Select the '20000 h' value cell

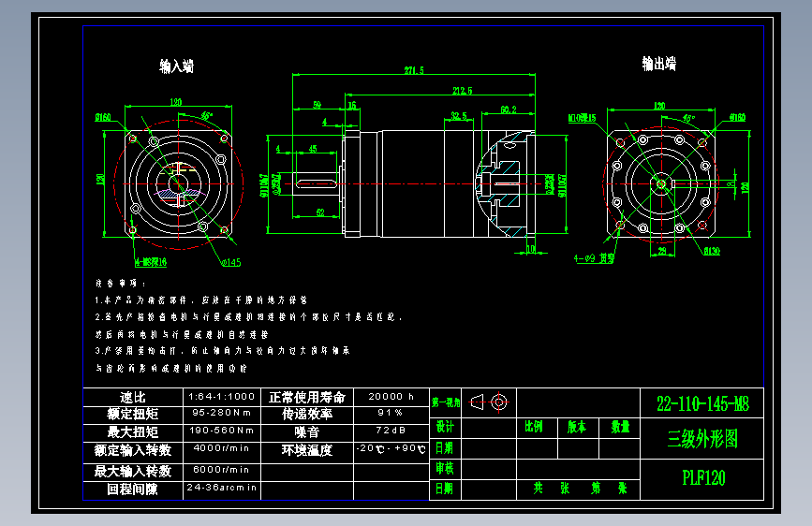[x=391, y=396]
